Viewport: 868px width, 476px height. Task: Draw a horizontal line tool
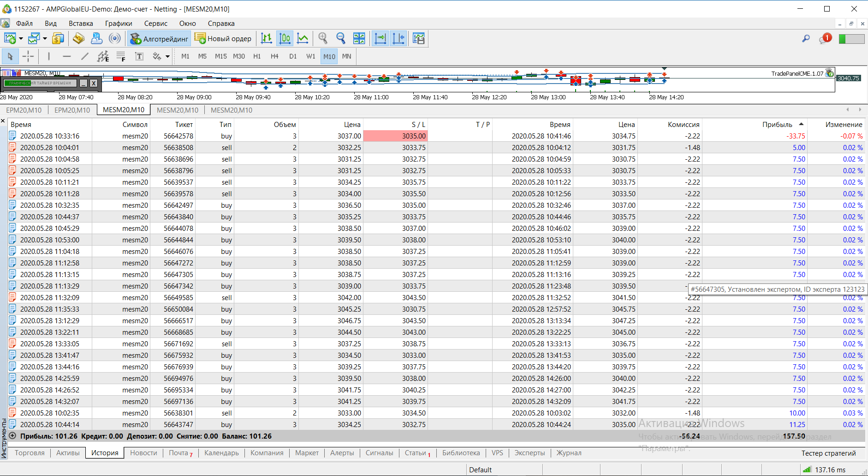click(x=67, y=56)
